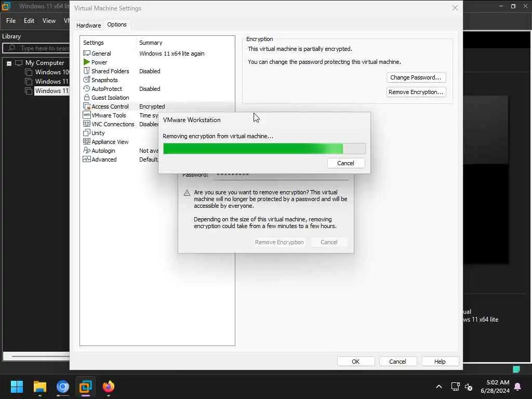Click the Access Control icon
Image resolution: width=532 pixels, height=399 pixels.
tap(87, 106)
